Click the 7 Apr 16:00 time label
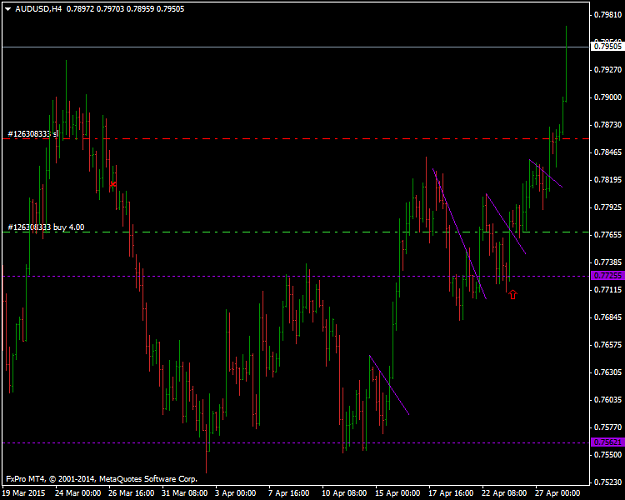Image resolution: width=625 pixels, height=500 pixels. point(289,493)
